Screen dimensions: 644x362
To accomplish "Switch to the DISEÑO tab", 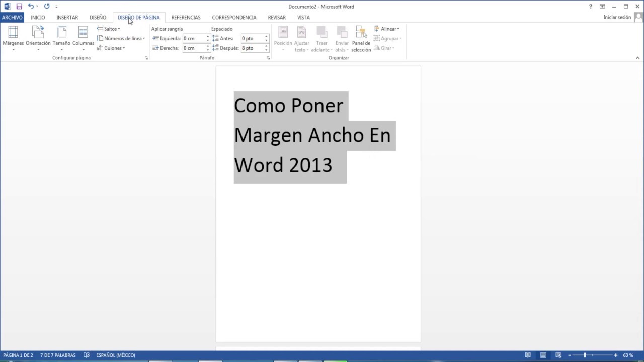I will (98, 17).
